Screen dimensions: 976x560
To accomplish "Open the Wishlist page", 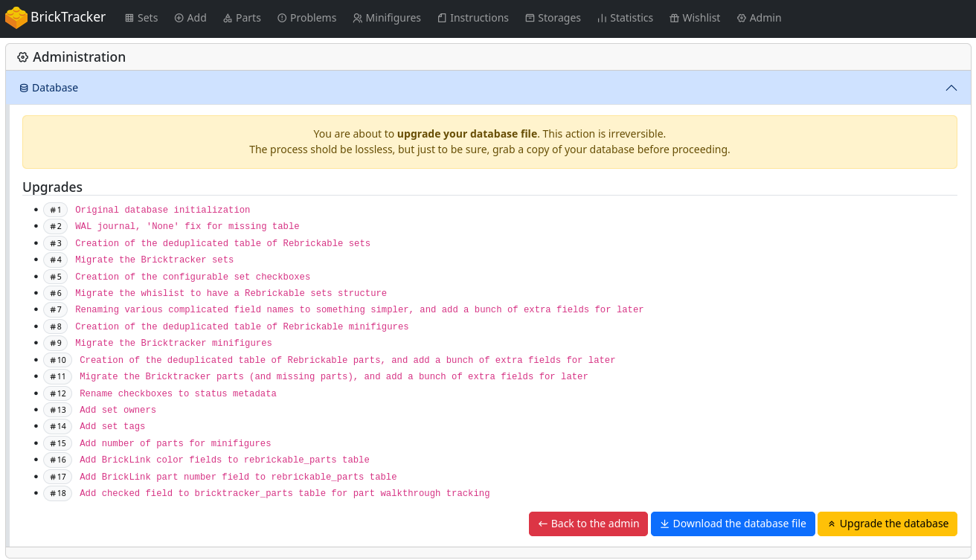I will [x=695, y=18].
